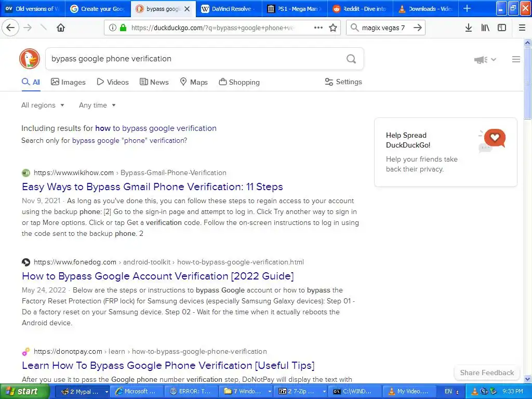This screenshot has height=399, width=532.
Task: Click the heart speech bubble illustration
Action: click(x=493, y=141)
